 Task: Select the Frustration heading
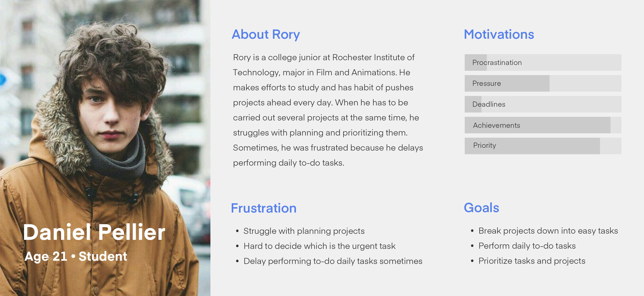tap(263, 208)
